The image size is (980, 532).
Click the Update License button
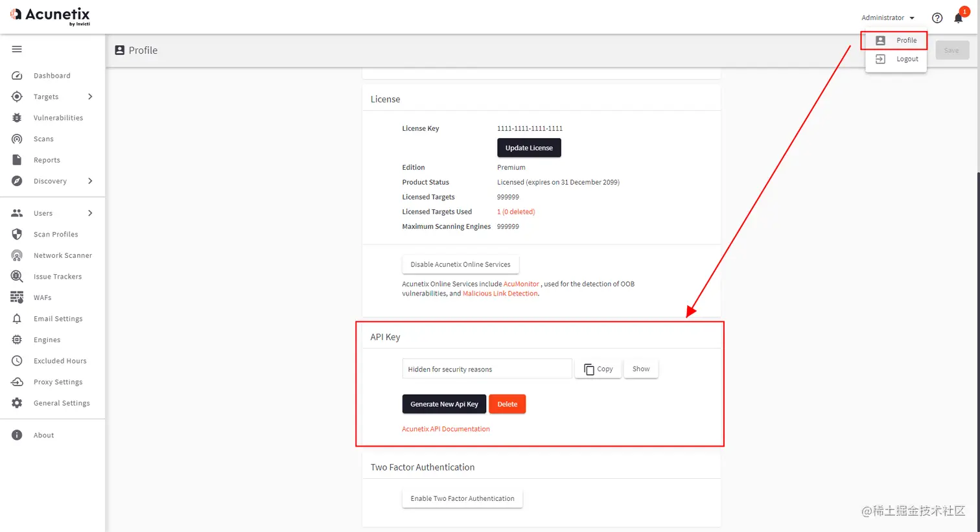coord(529,148)
